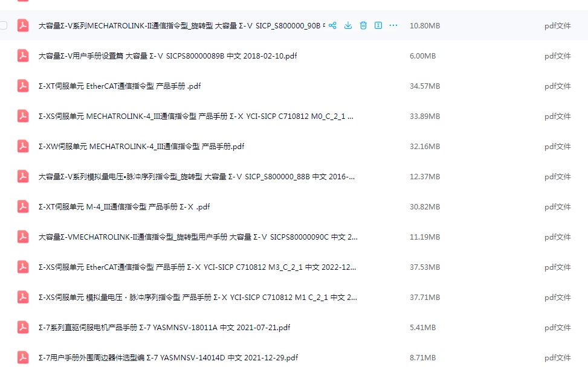Image resolution: width=588 pixels, height=373 pixels.
Task: Click the PDF icon of Σ-XS MECHATROLINK-4_III file
Action: [23, 116]
